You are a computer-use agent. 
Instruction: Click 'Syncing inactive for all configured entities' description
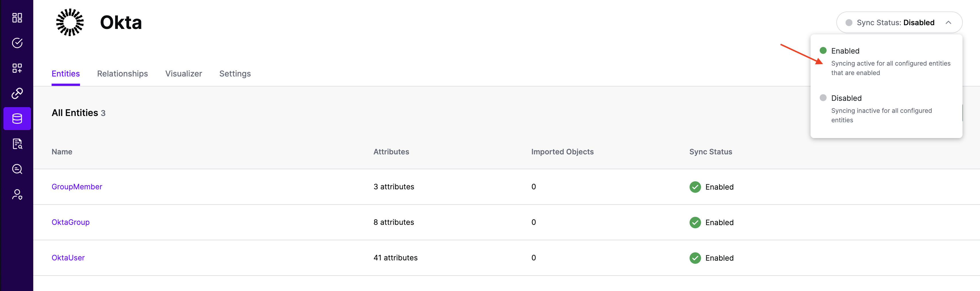point(881,115)
